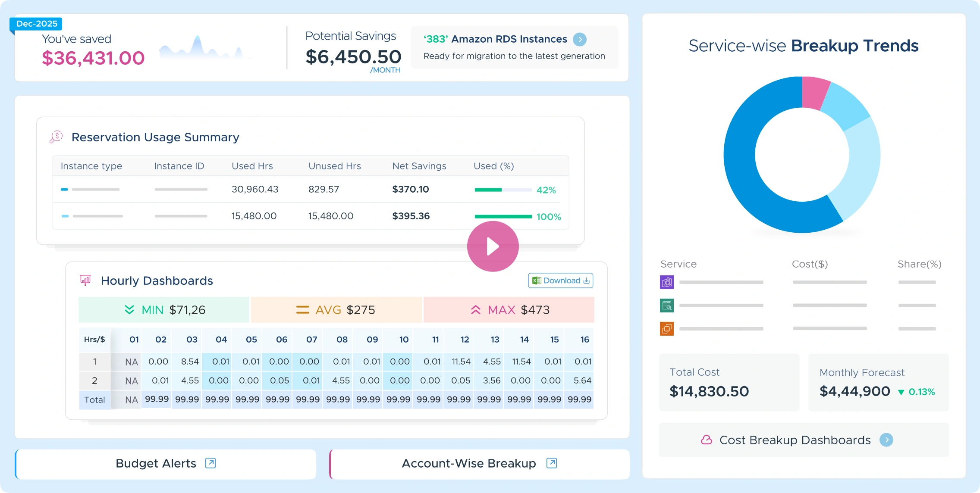Click the purple service icon in breakup list
Image resolution: width=980 pixels, height=493 pixels.
(x=667, y=282)
